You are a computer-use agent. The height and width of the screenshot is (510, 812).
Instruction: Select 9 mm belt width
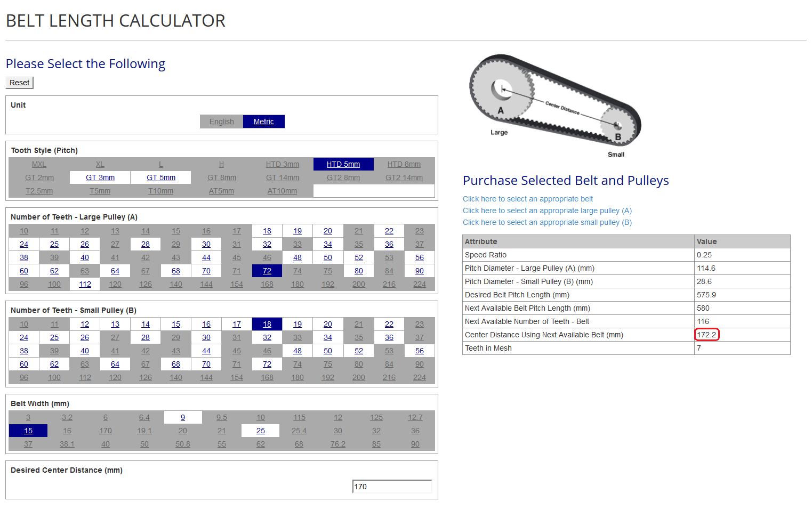tap(183, 417)
